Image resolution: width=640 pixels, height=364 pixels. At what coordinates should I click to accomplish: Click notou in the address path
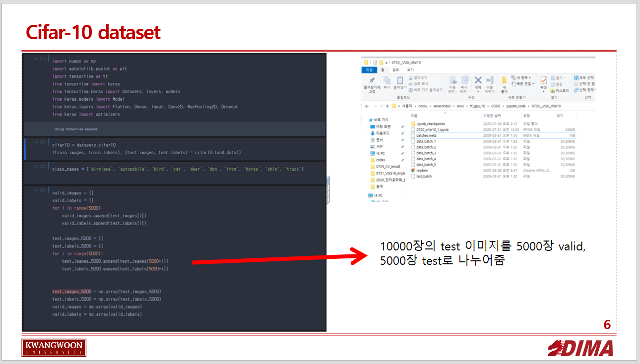423,106
